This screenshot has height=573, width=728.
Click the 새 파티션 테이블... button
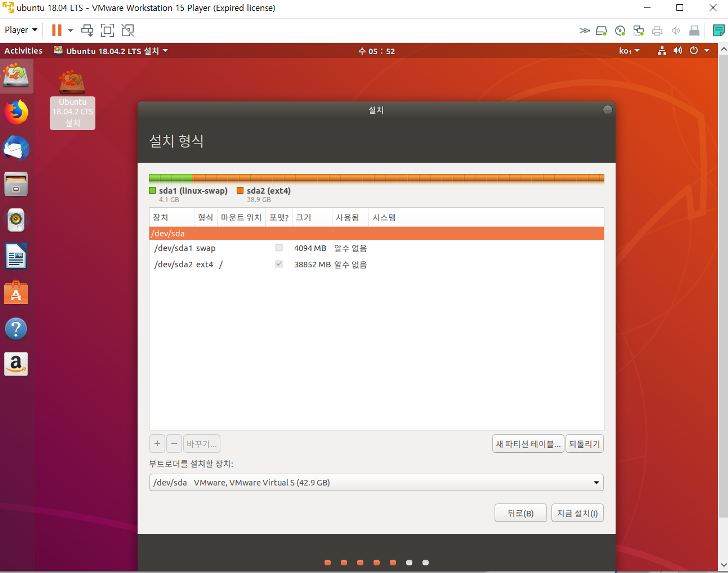[528, 444]
